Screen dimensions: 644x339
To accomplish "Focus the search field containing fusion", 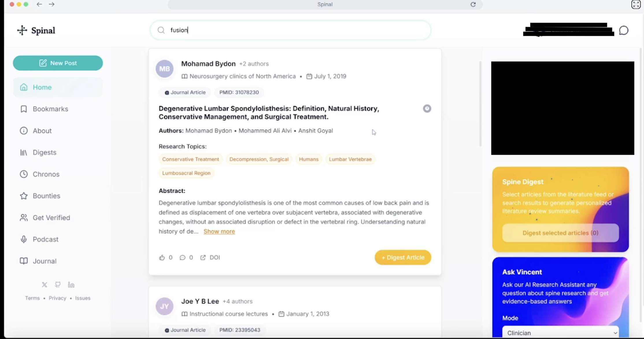I will tap(290, 30).
